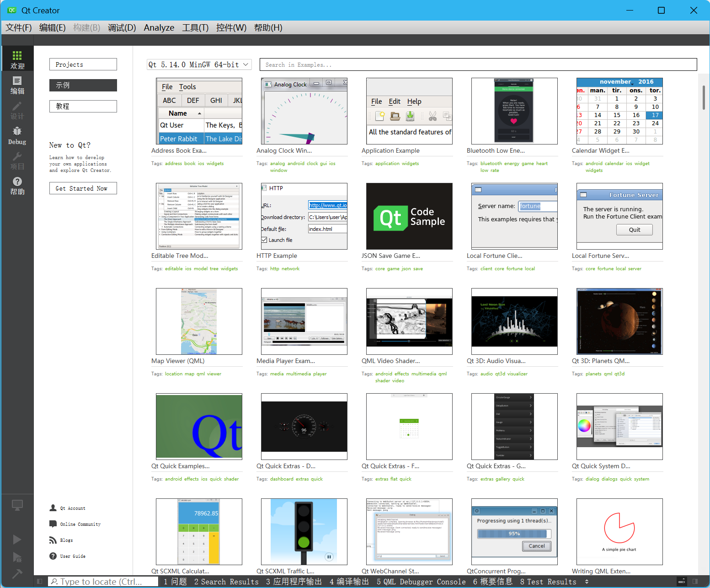Image resolution: width=710 pixels, height=588 pixels.
Task: Open the 2 Search Results pane
Action: [226, 582]
